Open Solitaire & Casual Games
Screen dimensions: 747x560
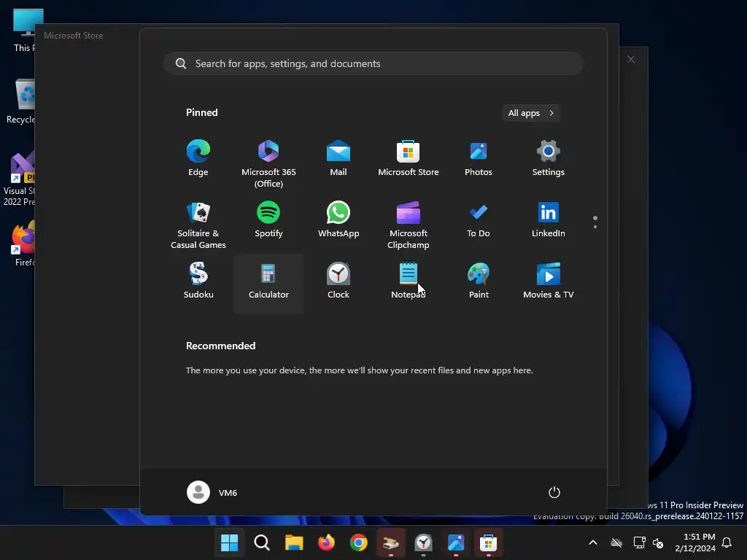click(198, 225)
